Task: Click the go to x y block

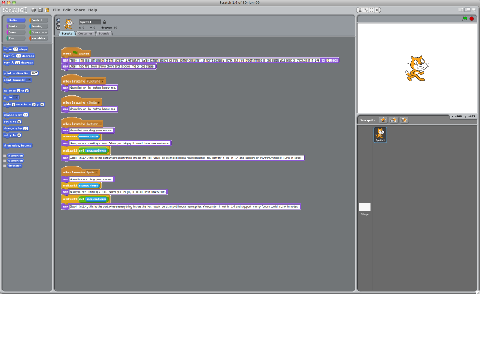Action: tap(16, 91)
